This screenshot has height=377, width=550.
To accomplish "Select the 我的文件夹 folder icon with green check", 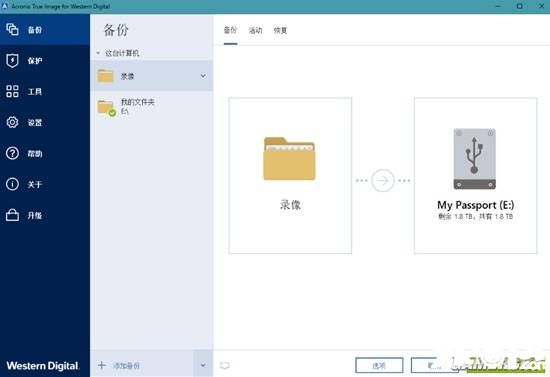I will click(x=106, y=107).
